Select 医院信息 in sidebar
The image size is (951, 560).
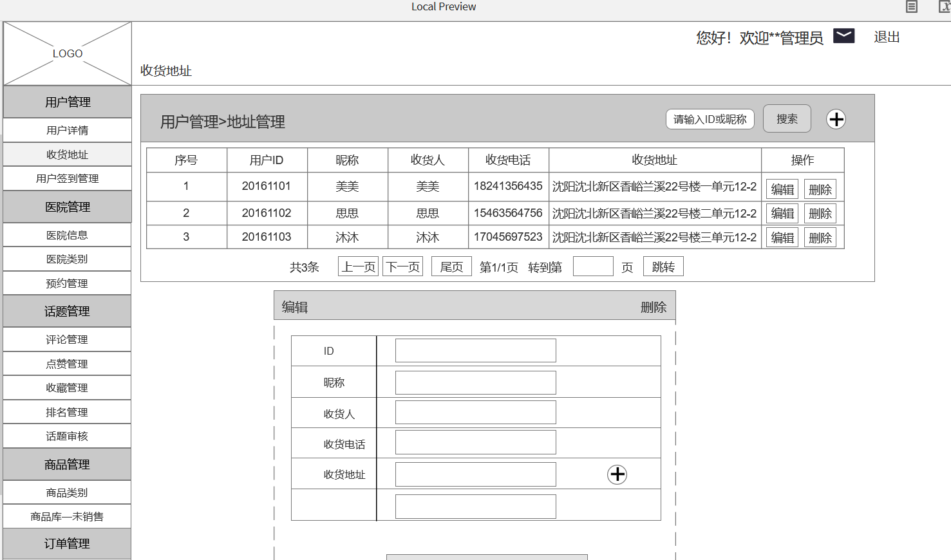(x=68, y=235)
